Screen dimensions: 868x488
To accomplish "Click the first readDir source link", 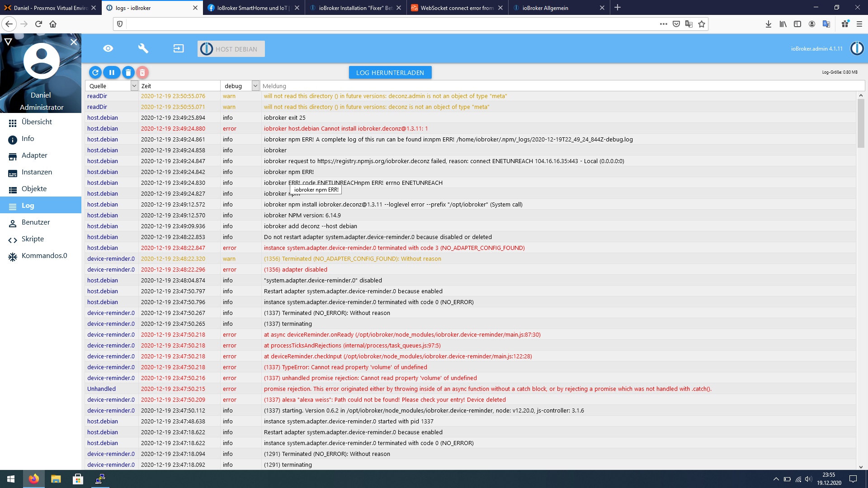I will (97, 96).
